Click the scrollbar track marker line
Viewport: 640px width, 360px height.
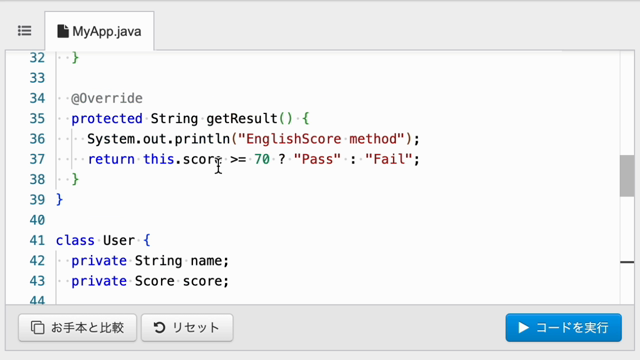coord(627,262)
